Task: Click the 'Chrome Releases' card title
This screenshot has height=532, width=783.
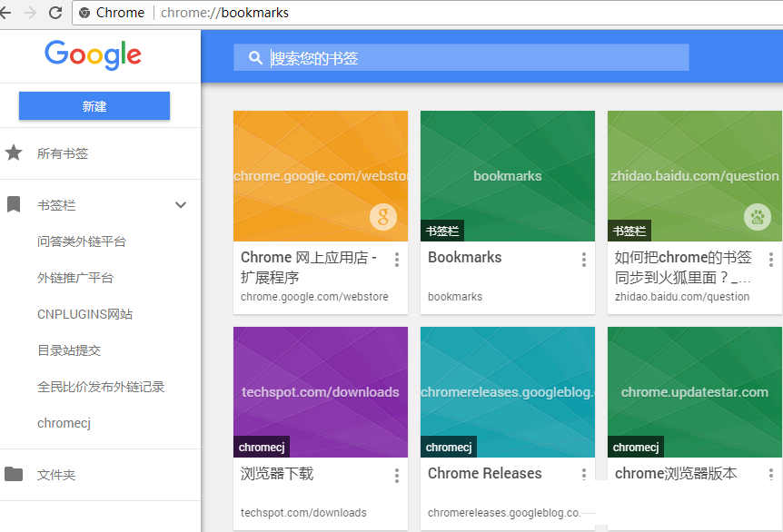Action: pyautogui.click(x=484, y=473)
